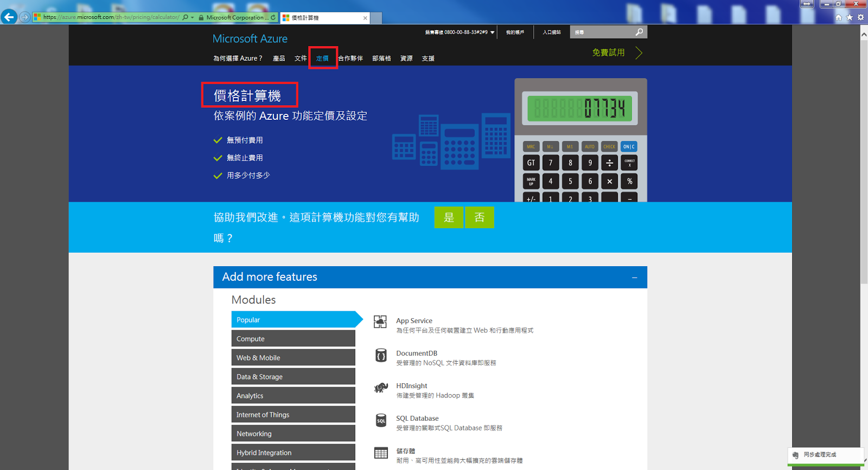Click the SQL Database feature title
This screenshot has width=868, height=470.
417,419
